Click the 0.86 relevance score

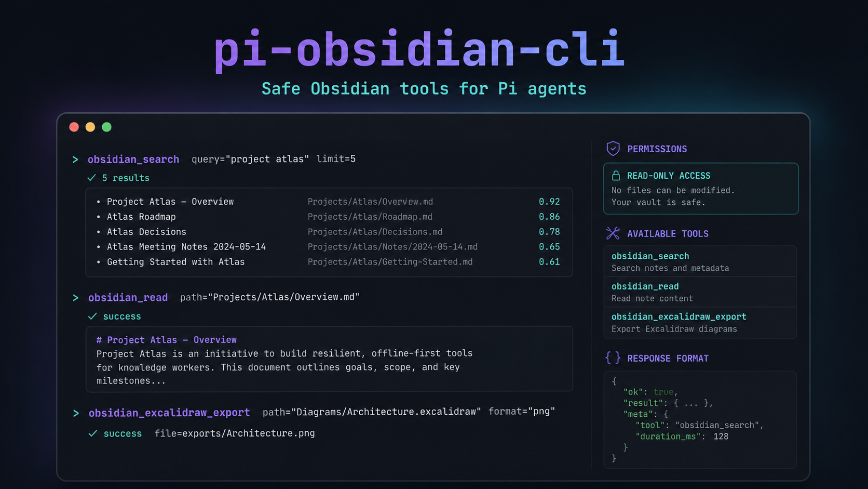[x=549, y=217]
